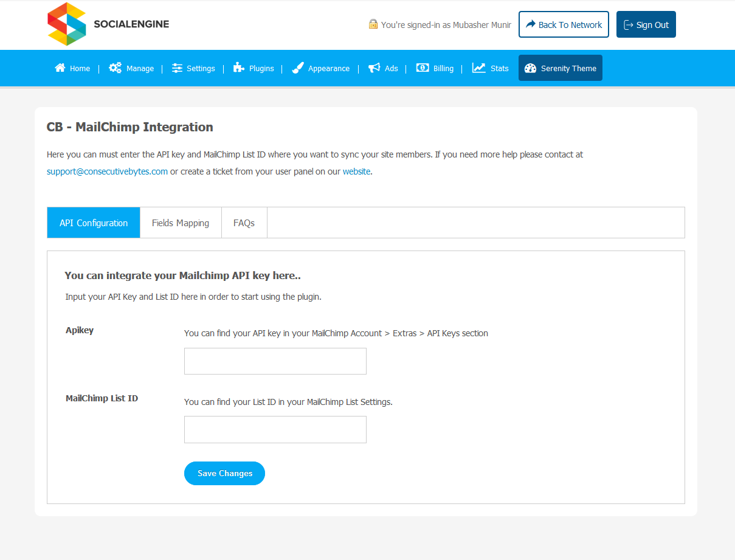735x560 pixels.
Task: Click the Plugins puzzle piece icon
Action: coord(239,68)
